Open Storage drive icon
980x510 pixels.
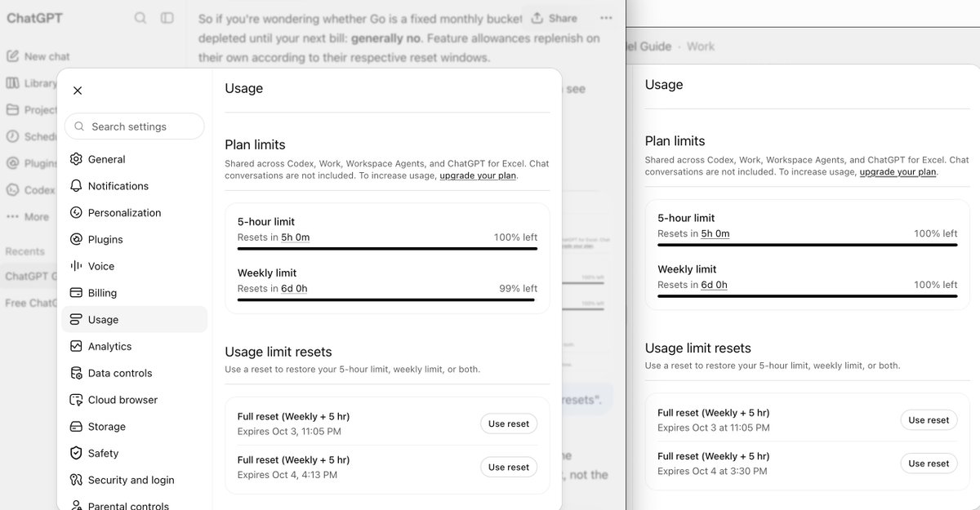coord(76,427)
